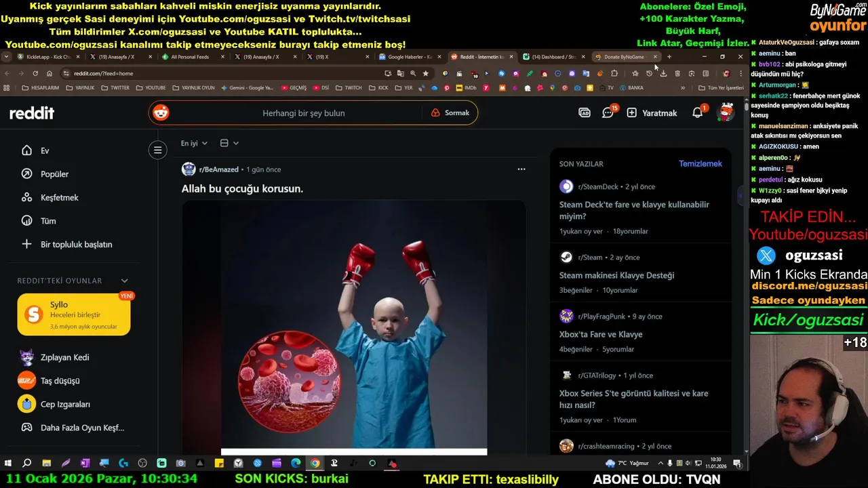Open the YAYINLIK bookmarks folder
The width and height of the screenshot is (868, 488).
pos(79,88)
